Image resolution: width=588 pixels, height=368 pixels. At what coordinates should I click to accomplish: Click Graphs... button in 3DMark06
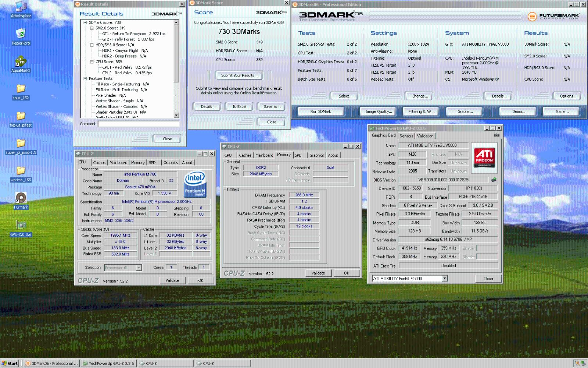click(x=465, y=112)
